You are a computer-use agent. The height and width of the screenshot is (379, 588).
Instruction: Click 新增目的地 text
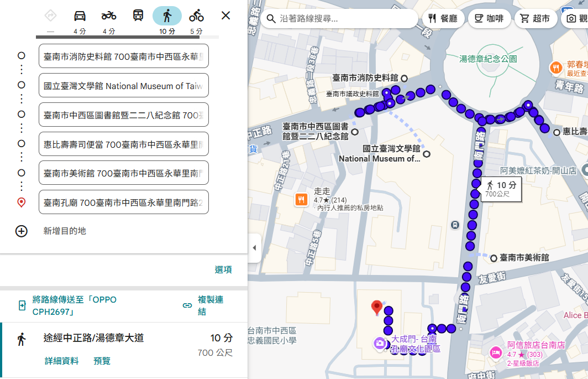pyautogui.click(x=65, y=231)
